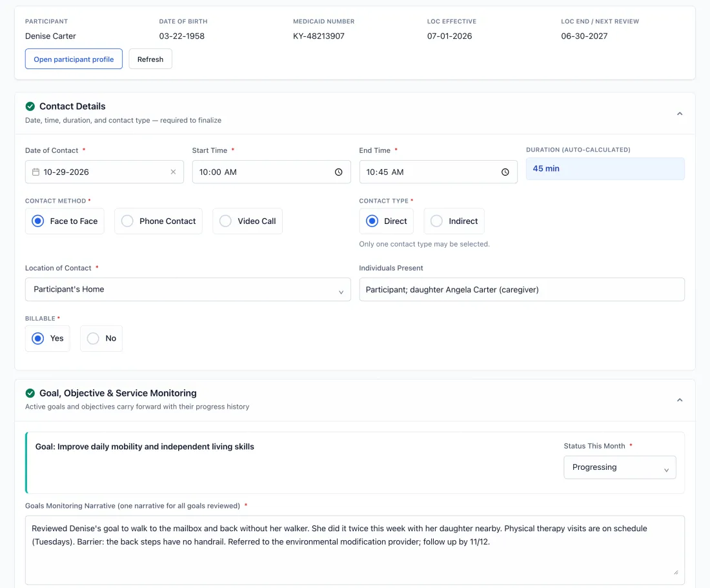Open the Start Time clock picker
The height and width of the screenshot is (588, 710).
coord(338,172)
